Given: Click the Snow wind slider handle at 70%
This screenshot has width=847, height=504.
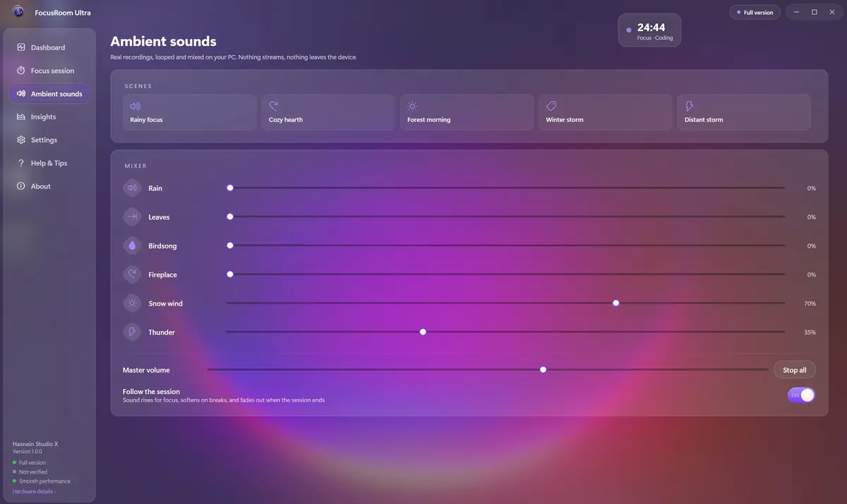Looking at the screenshot, I should [616, 303].
